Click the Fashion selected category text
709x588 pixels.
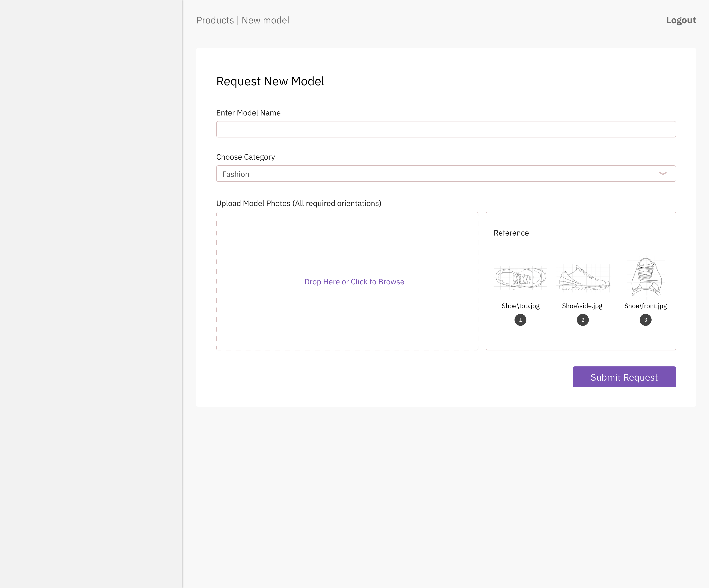coord(236,174)
